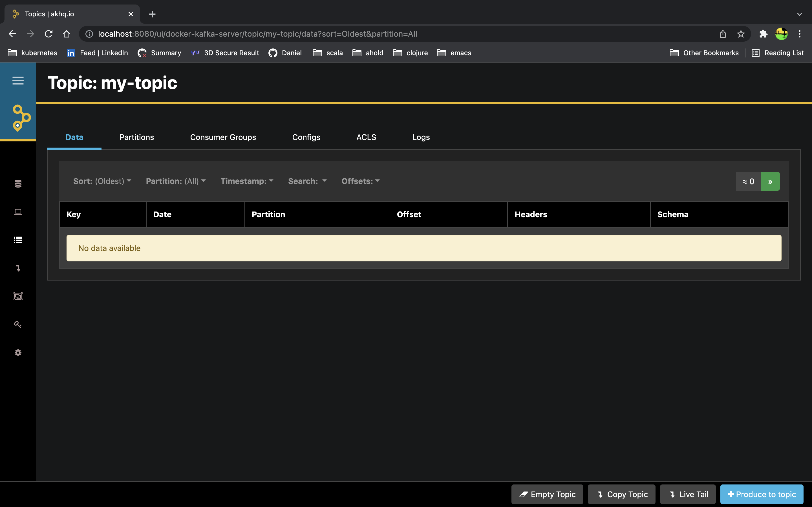Screen dimensions: 812x507
Task: Switch to the Consumer Groups tab
Action: click(x=223, y=137)
